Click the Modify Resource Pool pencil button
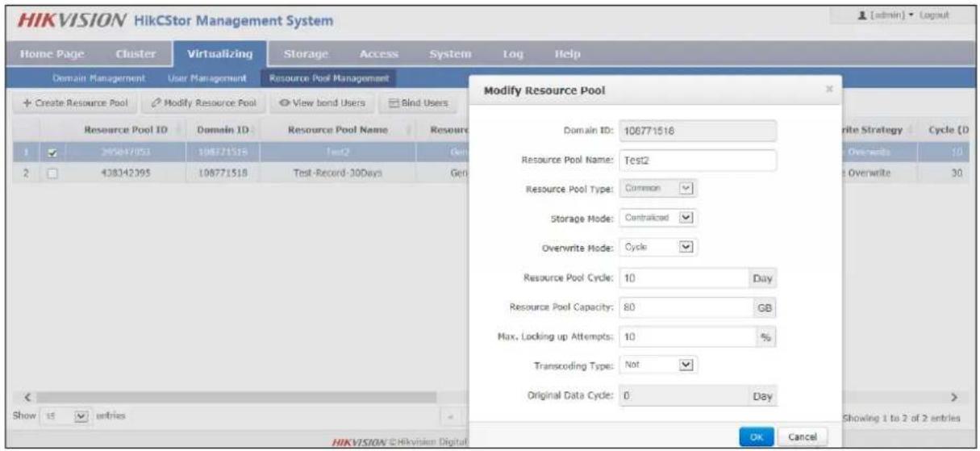 click(204, 102)
